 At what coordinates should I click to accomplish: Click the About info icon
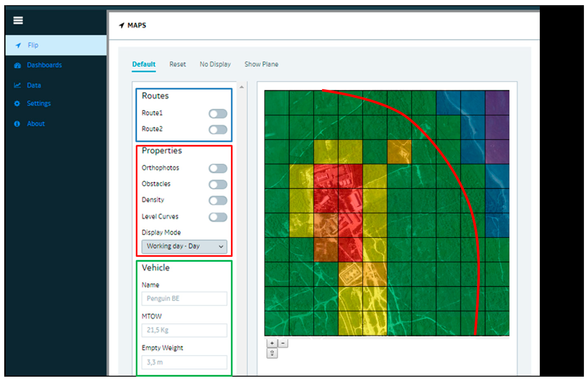tap(17, 124)
